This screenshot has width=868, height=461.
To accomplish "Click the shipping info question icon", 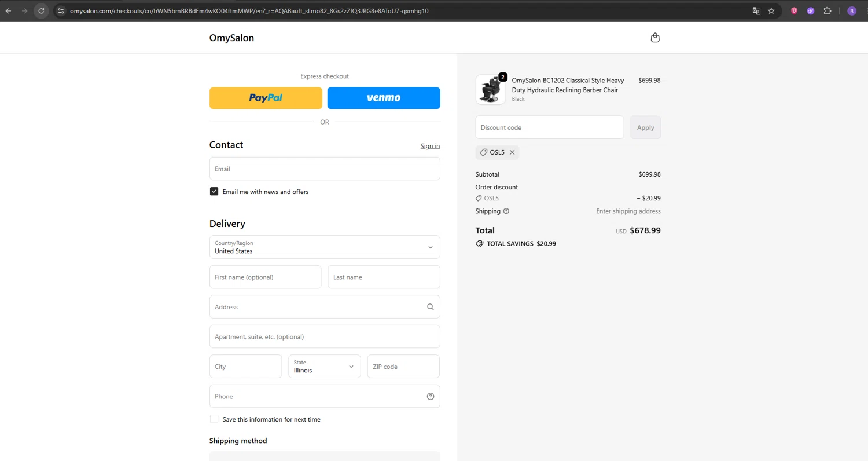I will click(x=506, y=211).
